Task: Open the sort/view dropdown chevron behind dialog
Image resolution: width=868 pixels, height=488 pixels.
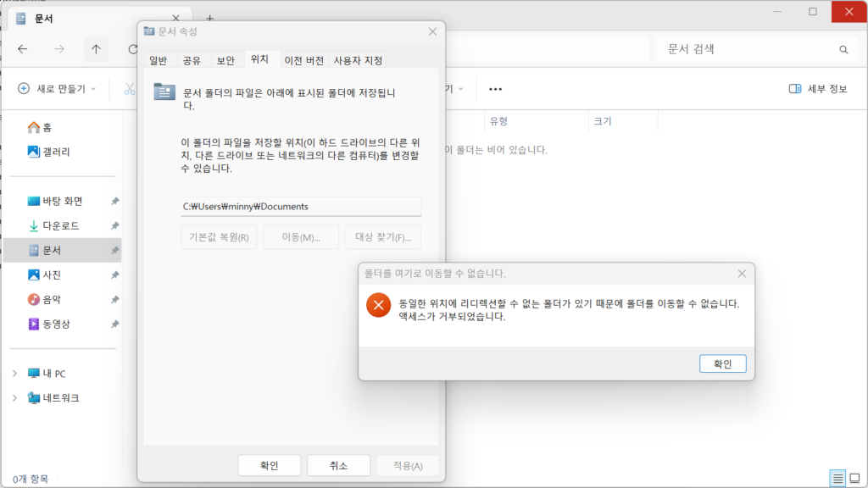Action: click(x=460, y=88)
